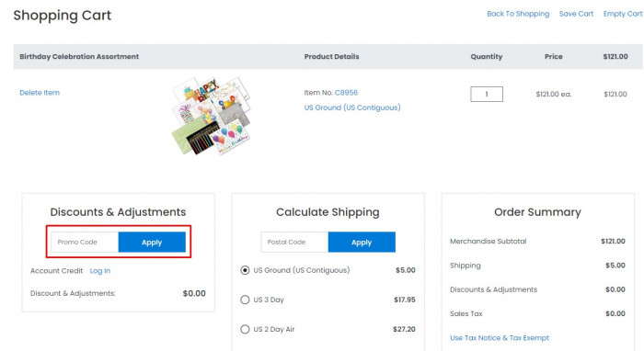Viewport: 644px width, 351px height.
Task: Click the US Ground (US Contiguous) product link
Action: (352, 108)
